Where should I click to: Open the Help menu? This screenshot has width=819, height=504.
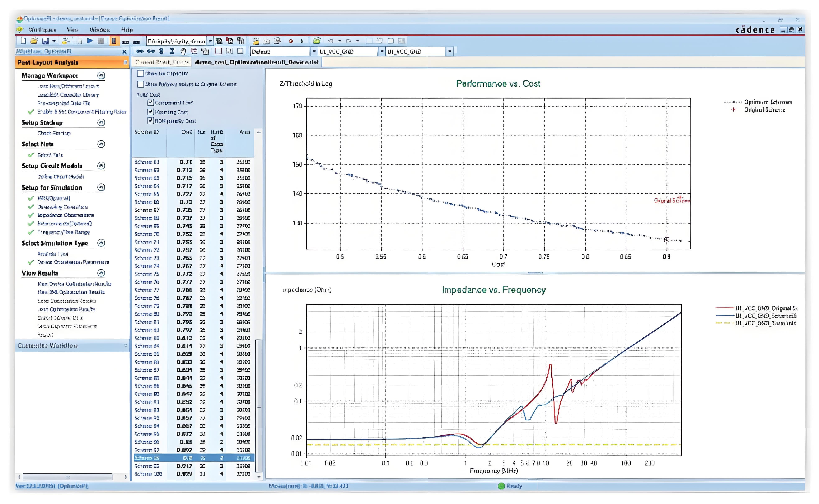coord(127,30)
